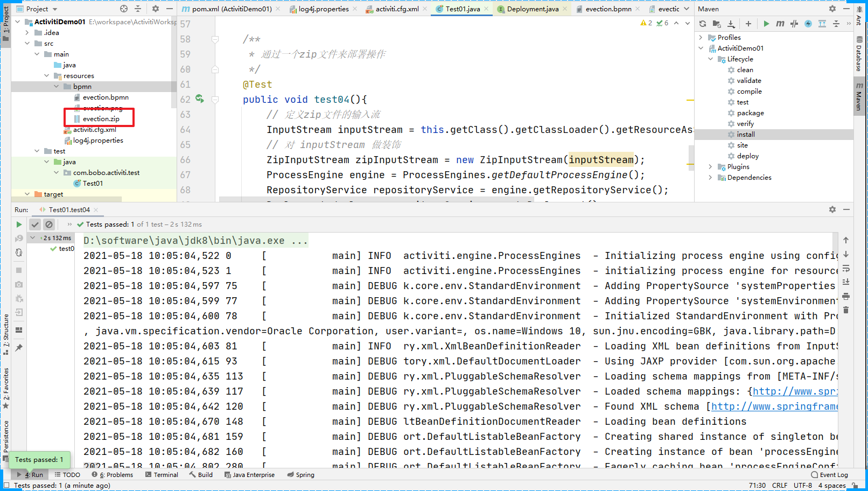Open Spring tool window
868x491 pixels.
301,475
